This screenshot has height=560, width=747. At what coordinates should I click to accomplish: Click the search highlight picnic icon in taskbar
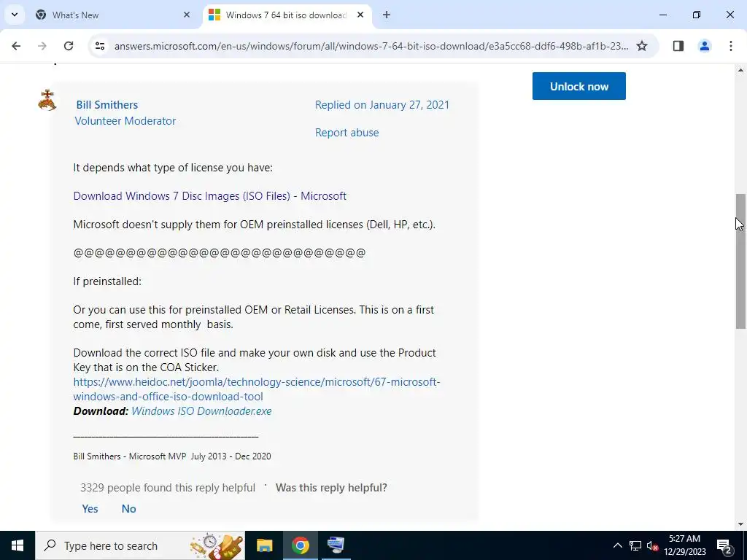[217, 545]
